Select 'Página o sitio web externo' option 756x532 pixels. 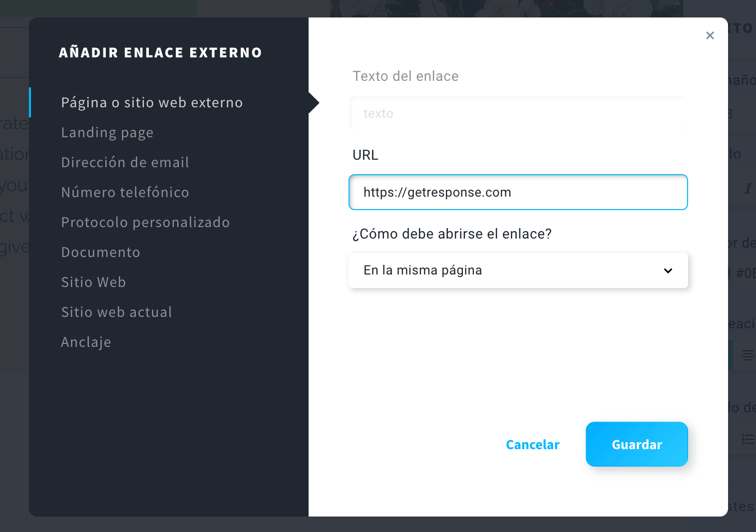152,102
